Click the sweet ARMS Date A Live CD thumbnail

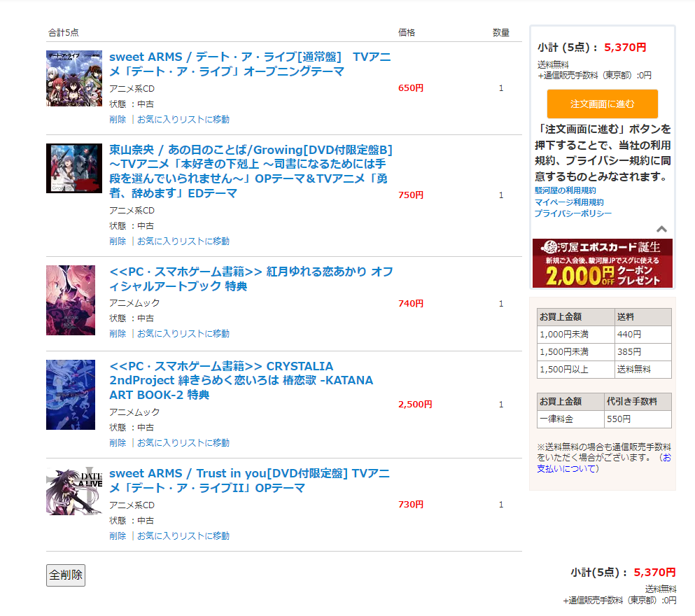coord(74,78)
